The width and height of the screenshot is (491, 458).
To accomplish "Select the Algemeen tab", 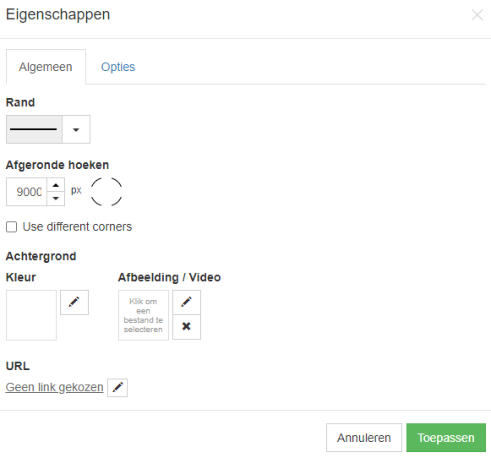I will point(46,67).
